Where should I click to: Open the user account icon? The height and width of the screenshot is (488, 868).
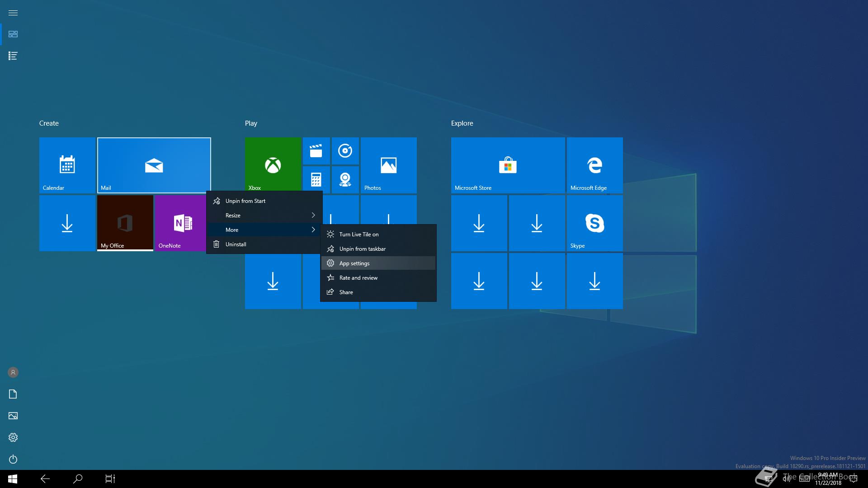pyautogui.click(x=13, y=372)
